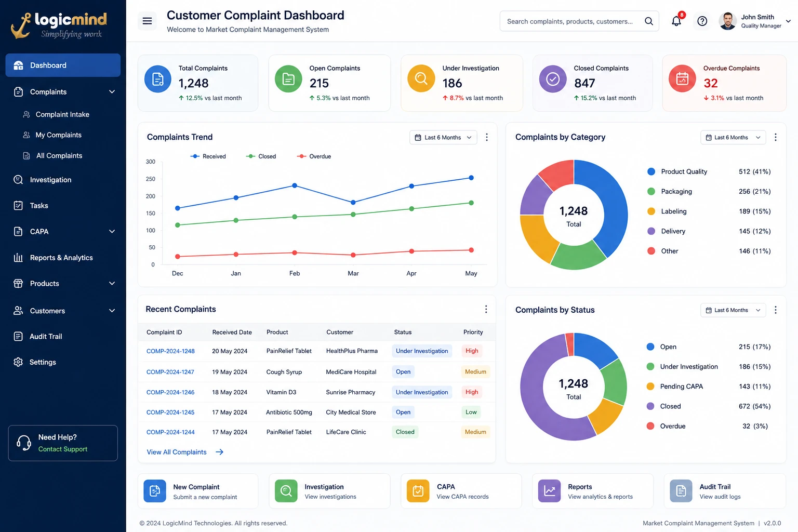Click the Packaging green legend dot
Viewport: 798px width, 532px height.
click(x=651, y=191)
